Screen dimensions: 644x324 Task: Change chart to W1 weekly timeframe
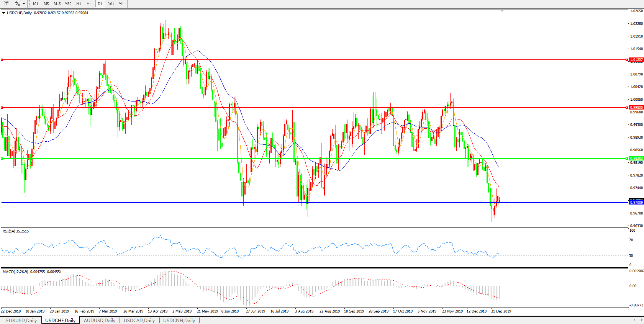click(x=111, y=4)
